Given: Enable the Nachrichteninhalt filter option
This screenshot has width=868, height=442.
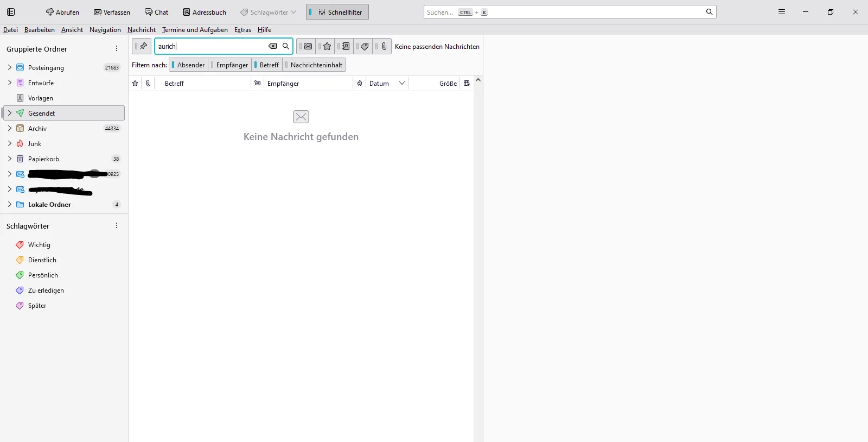Looking at the screenshot, I should click(x=315, y=65).
